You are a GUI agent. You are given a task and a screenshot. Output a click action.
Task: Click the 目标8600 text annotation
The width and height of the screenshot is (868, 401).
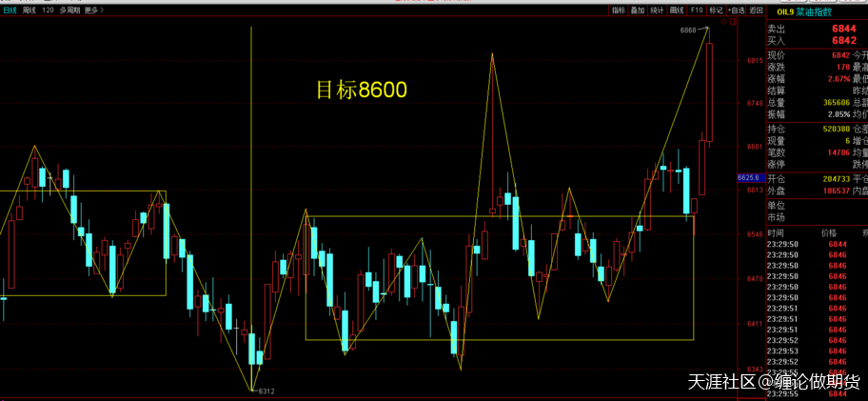(361, 90)
